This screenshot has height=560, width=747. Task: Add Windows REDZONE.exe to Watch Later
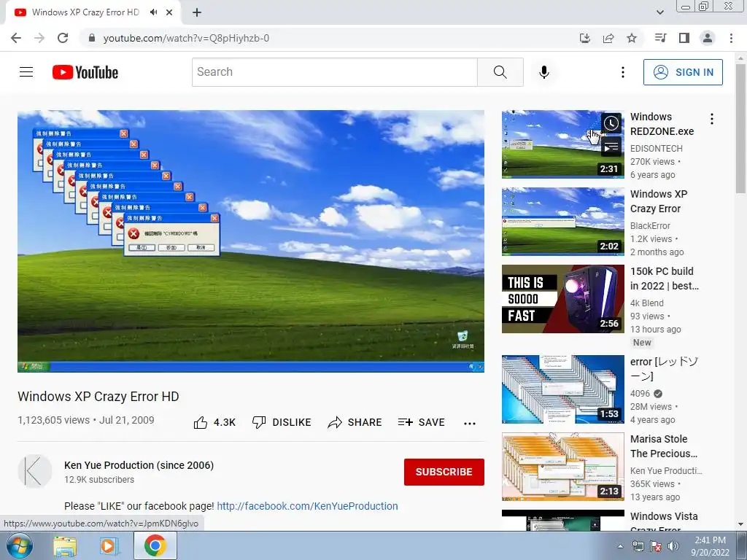tap(611, 123)
